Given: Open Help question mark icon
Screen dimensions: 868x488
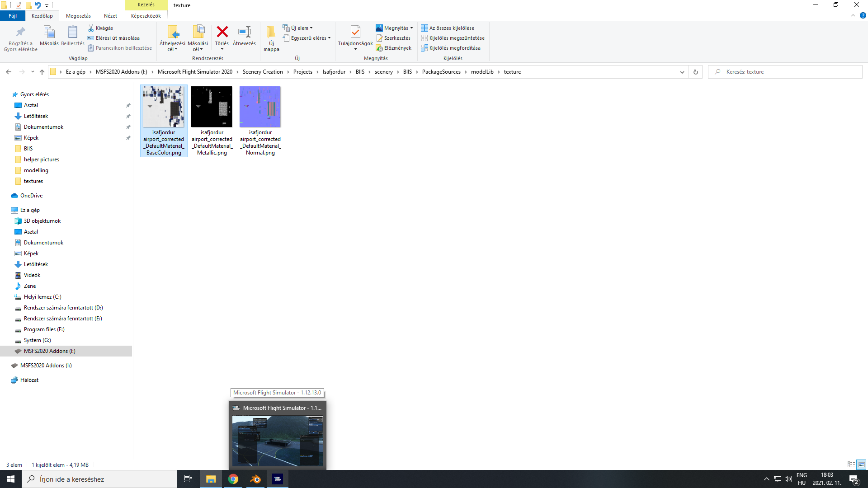Looking at the screenshot, I should (x=863, y=15).
